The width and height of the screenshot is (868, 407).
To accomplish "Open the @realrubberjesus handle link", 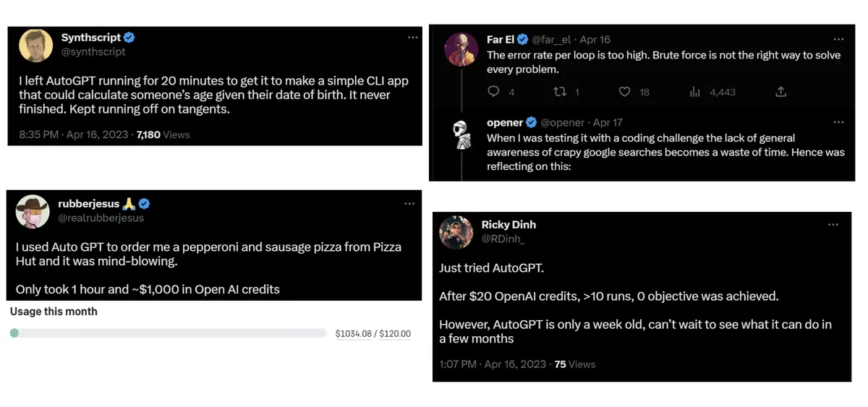I will coord(101,218).
